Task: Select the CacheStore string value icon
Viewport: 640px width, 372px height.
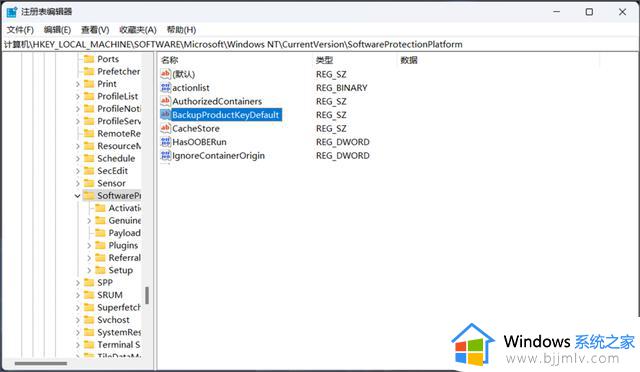Action: coord(165,128)
